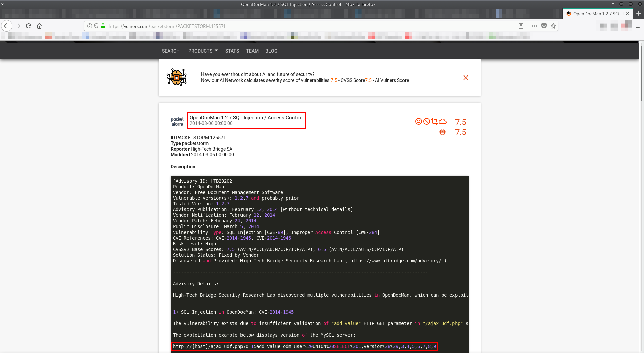Click the Solution Status: Fixed by Vendor line

pos(216,255)
